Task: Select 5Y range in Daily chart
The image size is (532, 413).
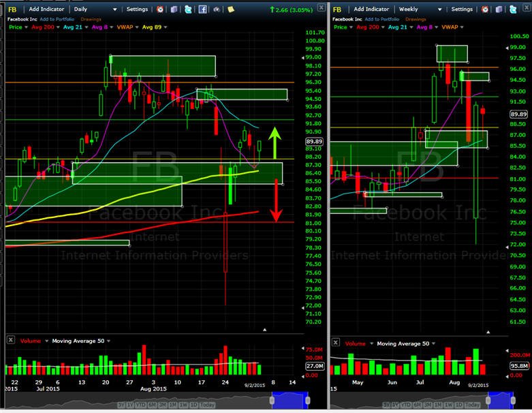Action: 121,405
